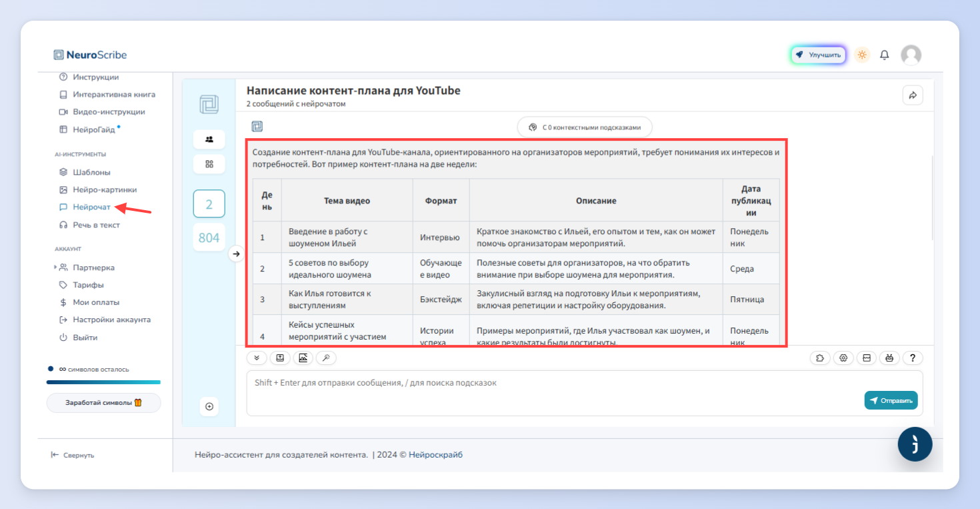The image size is (980, 509).
Task: Click the chat panel logo icon
Action: pos(209,105)
